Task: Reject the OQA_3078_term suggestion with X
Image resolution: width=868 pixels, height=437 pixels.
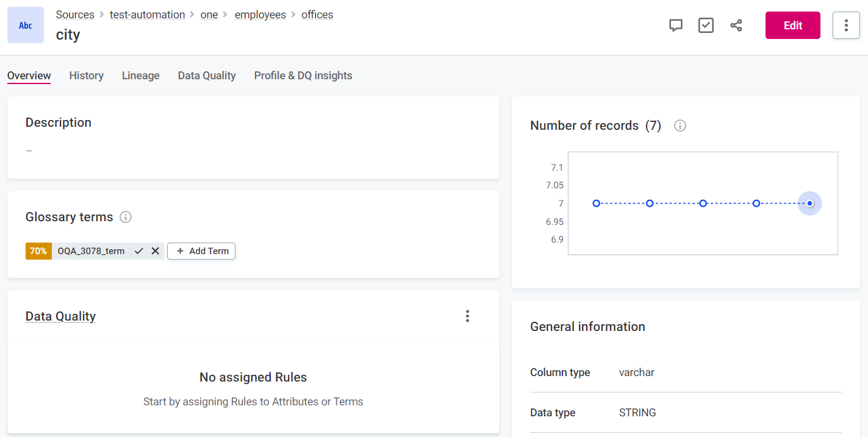Action: point(155,251)
